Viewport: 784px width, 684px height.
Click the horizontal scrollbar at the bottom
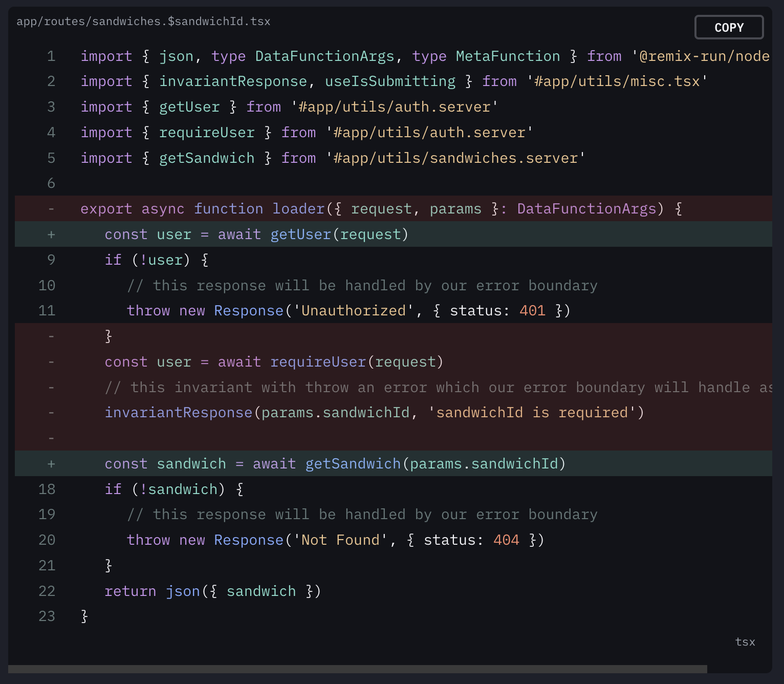[358, 667]
